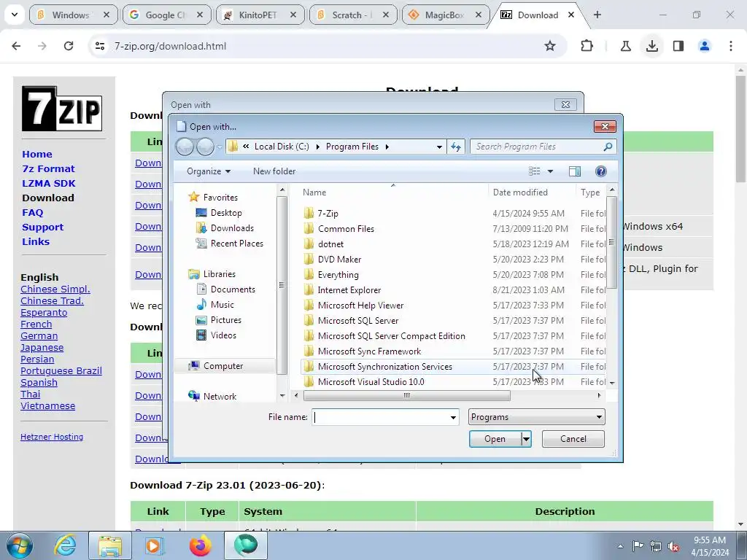Open Chrome three-dot menu
747x560 pixels.
pos(731,46)
